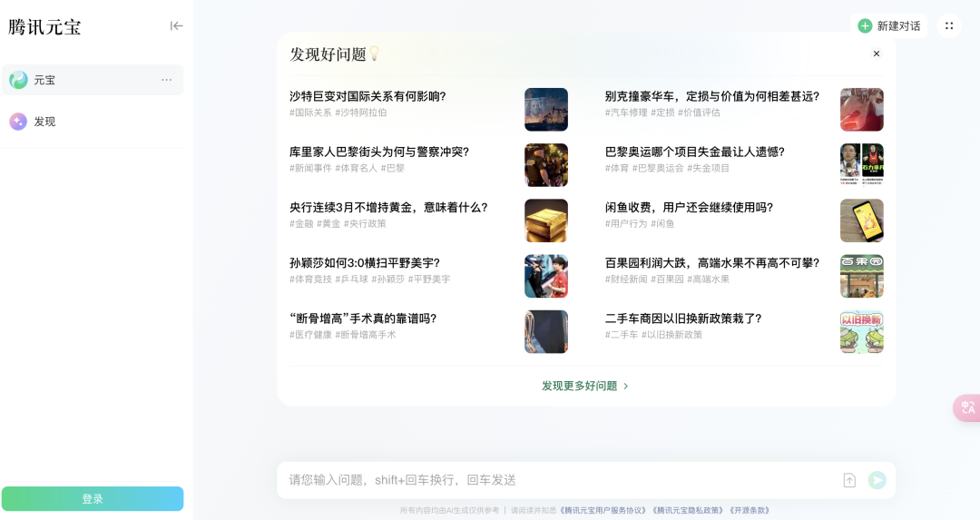Click the oil field thumbnail for 沙特巨变
980x520 pixels.
click(546, 110)
